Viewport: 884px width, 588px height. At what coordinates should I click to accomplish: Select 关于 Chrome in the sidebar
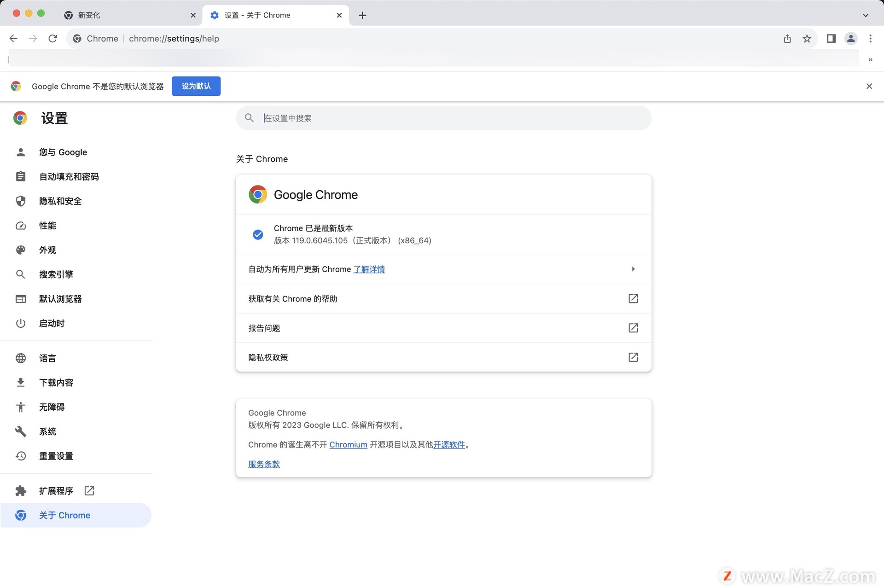pyautogui.click(x=76, y=515)
